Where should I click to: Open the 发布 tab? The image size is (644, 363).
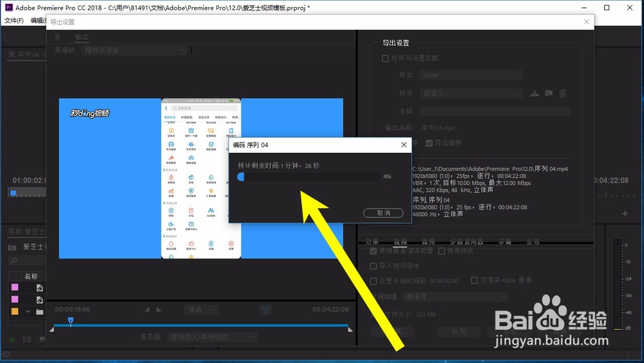[533, 242]
